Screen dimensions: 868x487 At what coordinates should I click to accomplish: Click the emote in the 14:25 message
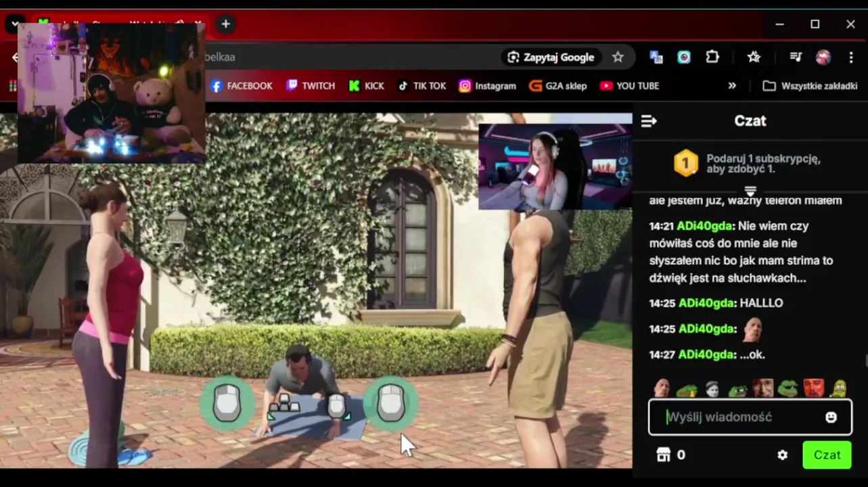752,329
